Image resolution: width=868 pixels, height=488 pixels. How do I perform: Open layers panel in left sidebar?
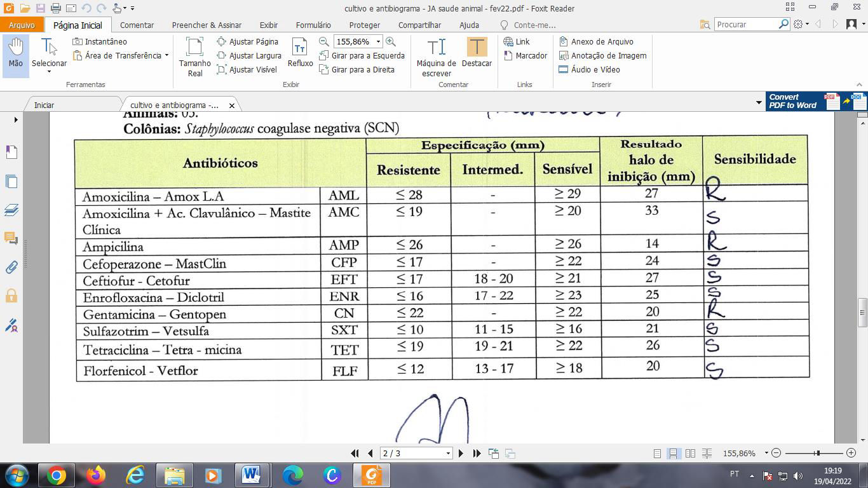point(11,210)
